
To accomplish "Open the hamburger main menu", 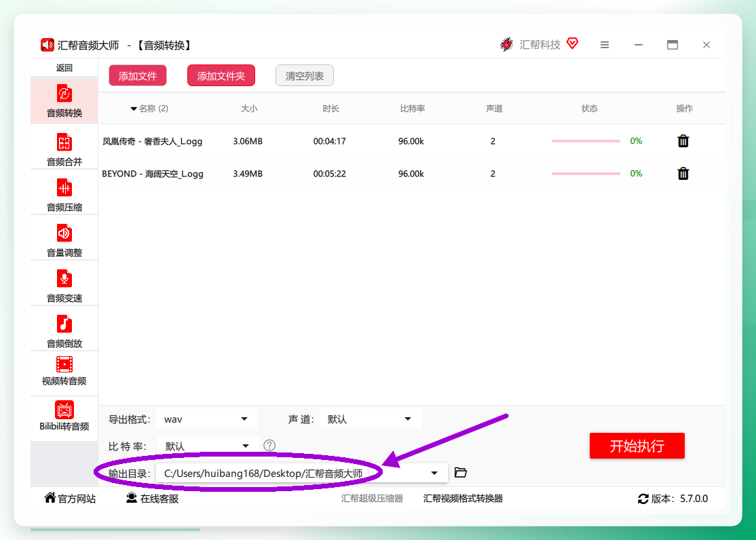I will click(x=605, y=45).
